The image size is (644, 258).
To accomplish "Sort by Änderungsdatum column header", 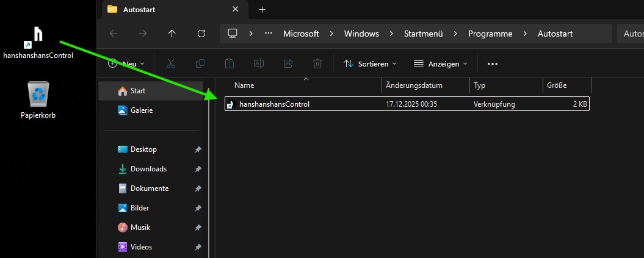I will click(x=414, y=85).
